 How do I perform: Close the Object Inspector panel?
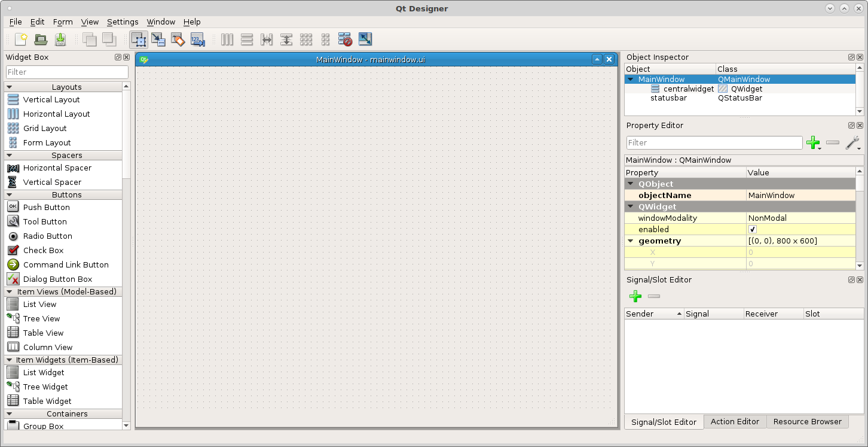tap(860, 57)
